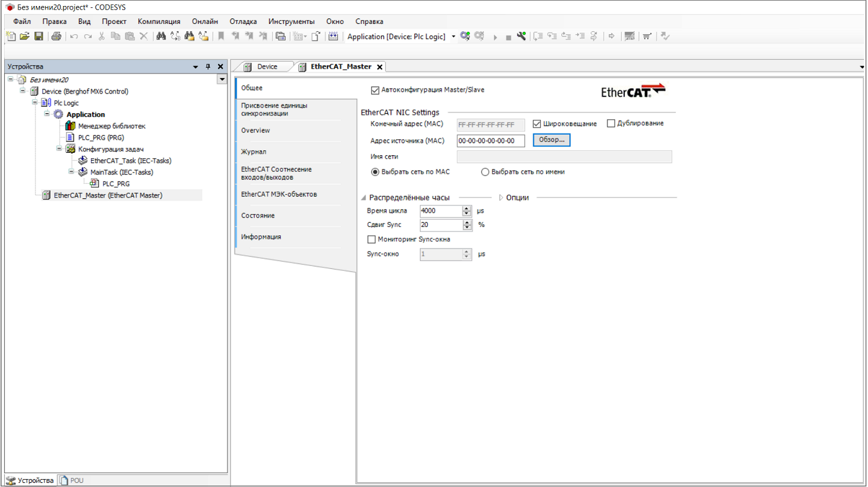Collapse the Application tree node
Image resolution: width=868 pixels, height=487 pixels.
pos(47,114)
